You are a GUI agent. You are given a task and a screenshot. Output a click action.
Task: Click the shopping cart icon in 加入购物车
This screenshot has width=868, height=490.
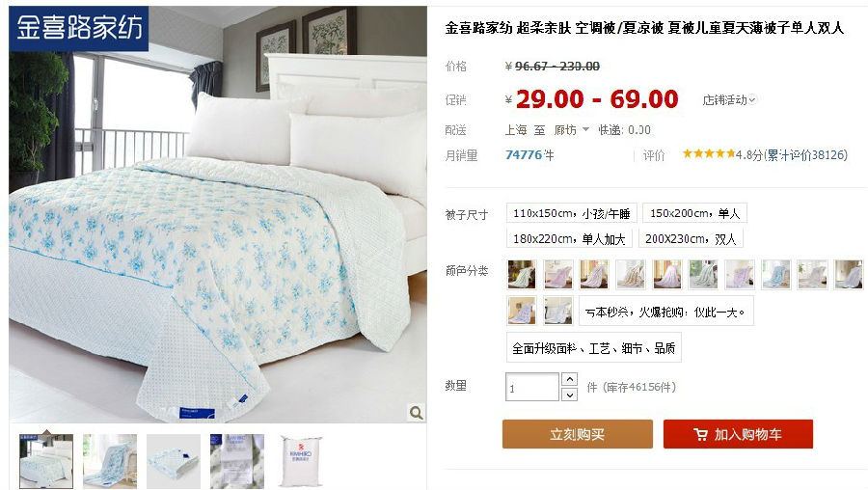700,435
